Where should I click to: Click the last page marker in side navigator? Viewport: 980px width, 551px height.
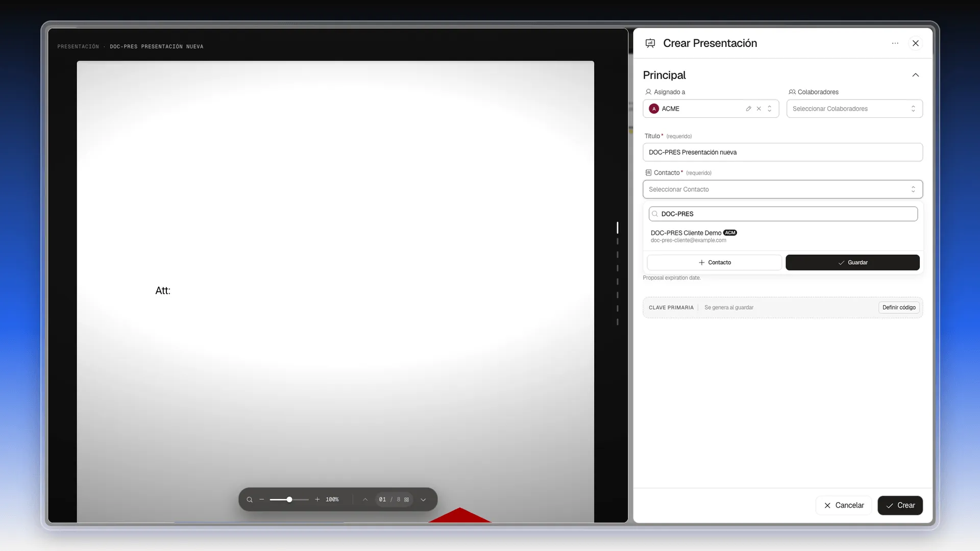[618, 322]
